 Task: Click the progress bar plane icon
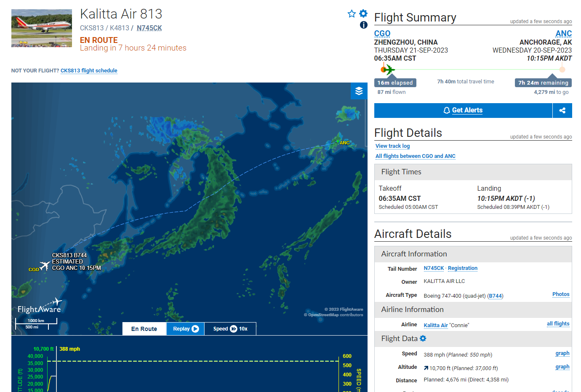389,69
